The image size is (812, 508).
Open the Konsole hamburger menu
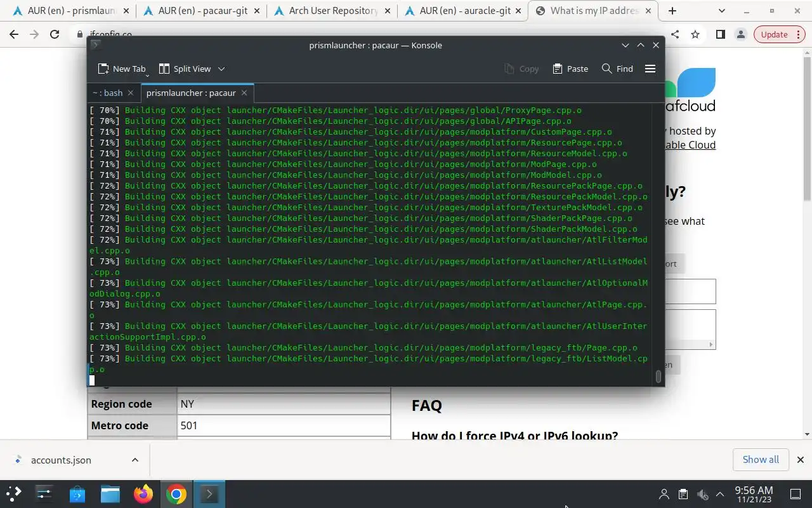[x=650, y=69]
